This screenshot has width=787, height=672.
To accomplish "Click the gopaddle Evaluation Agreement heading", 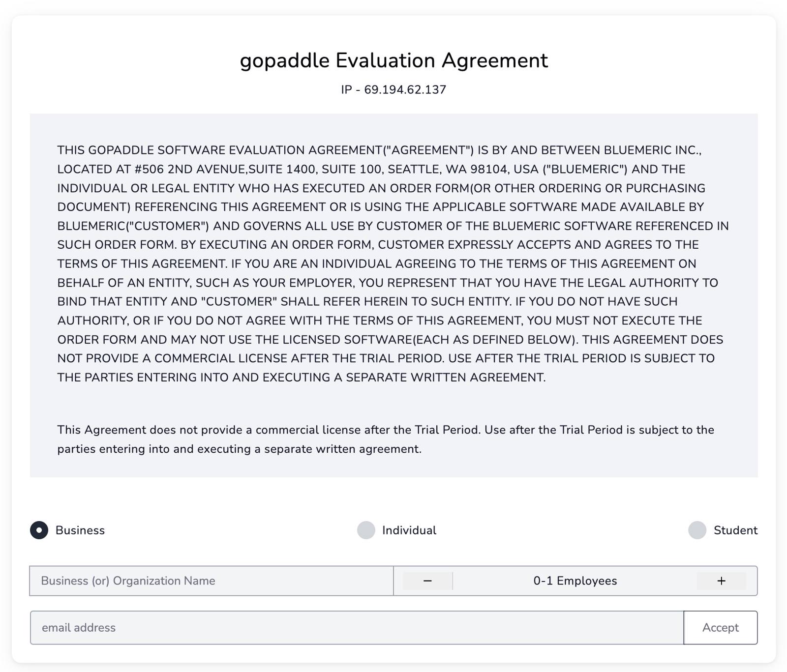I will point(393,60).
